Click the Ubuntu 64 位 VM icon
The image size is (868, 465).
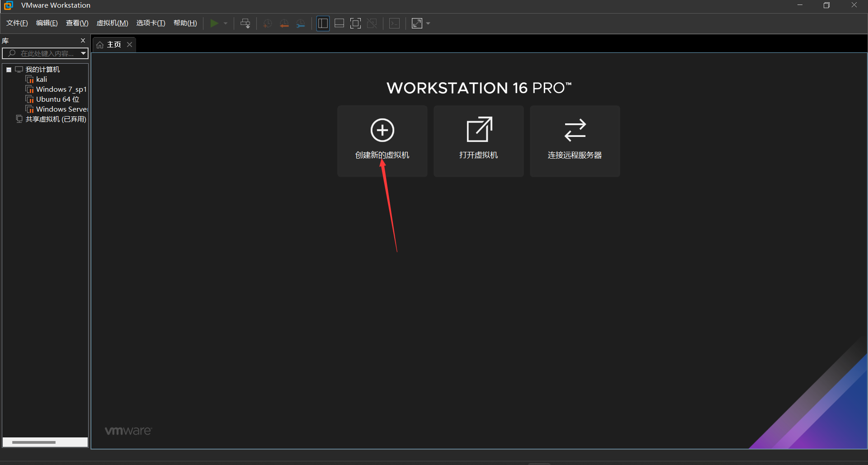(x=30, y=99)
